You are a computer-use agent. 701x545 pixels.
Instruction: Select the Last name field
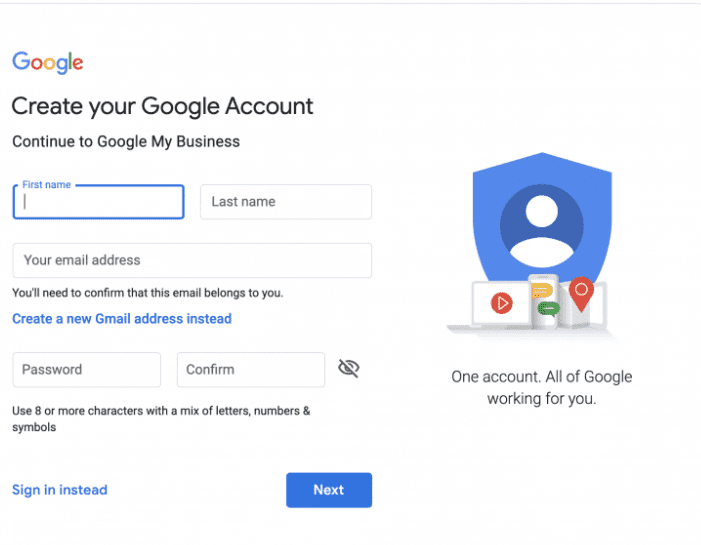click(x=286, y=202)
